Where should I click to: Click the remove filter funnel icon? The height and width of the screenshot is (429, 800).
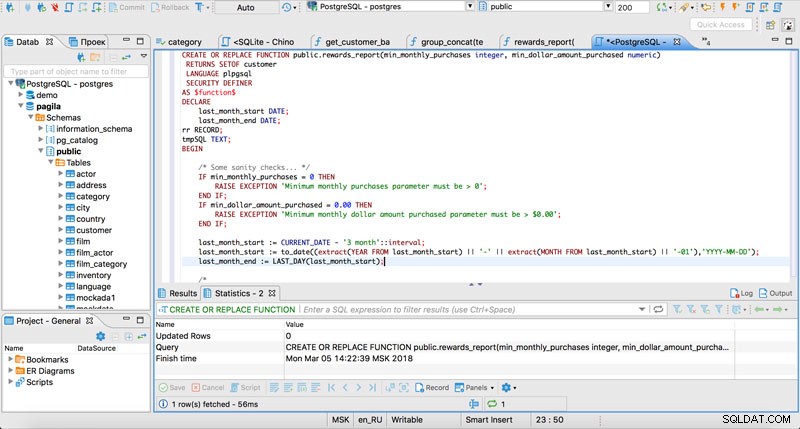tap(691, 310)
